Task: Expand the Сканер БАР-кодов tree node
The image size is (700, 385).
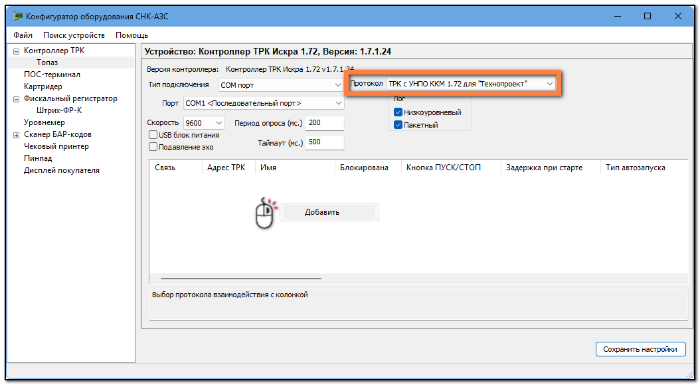Action: (x=16, y=135)
